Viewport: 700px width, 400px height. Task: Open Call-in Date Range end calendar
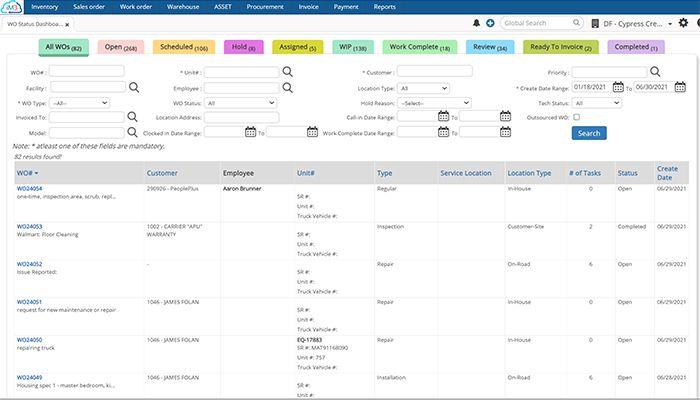(505, 117)
